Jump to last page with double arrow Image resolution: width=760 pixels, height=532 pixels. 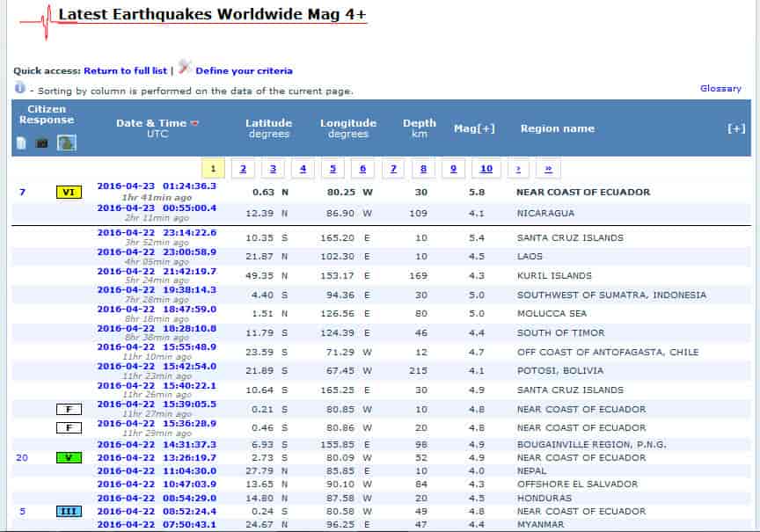[x=548, y=169]
